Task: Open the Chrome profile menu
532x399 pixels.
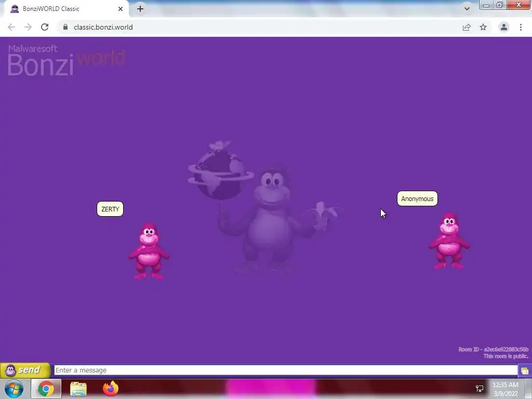Action: pyautogui.click(x=504, y=27)
